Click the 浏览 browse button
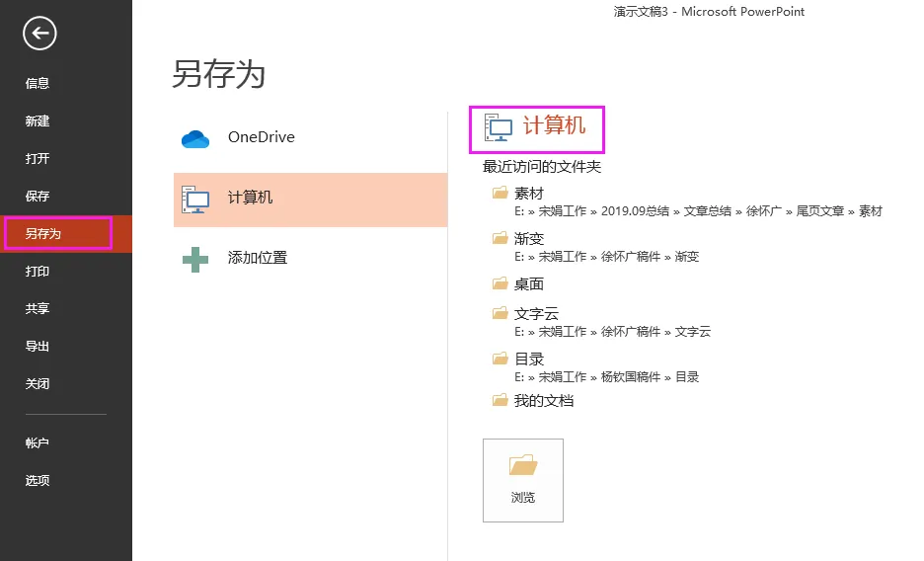Screen dimensions: 924x561 (x=523, y=480)
